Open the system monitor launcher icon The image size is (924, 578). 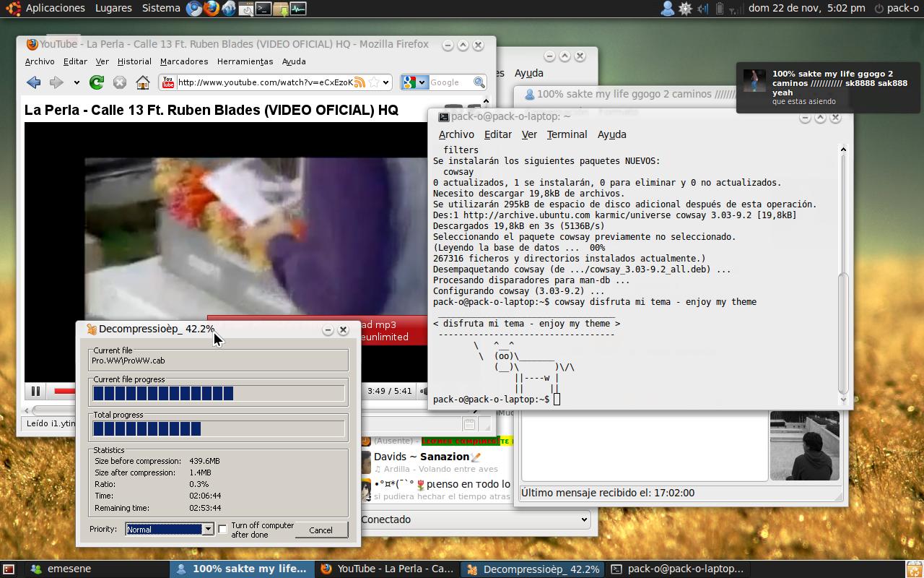coord(298,9)
